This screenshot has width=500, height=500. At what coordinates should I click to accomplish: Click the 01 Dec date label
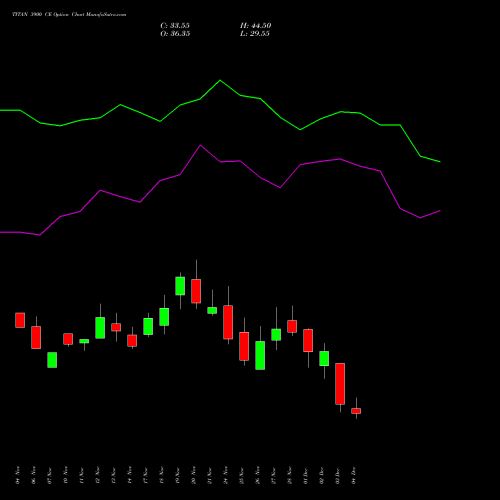tap(306, 475)
